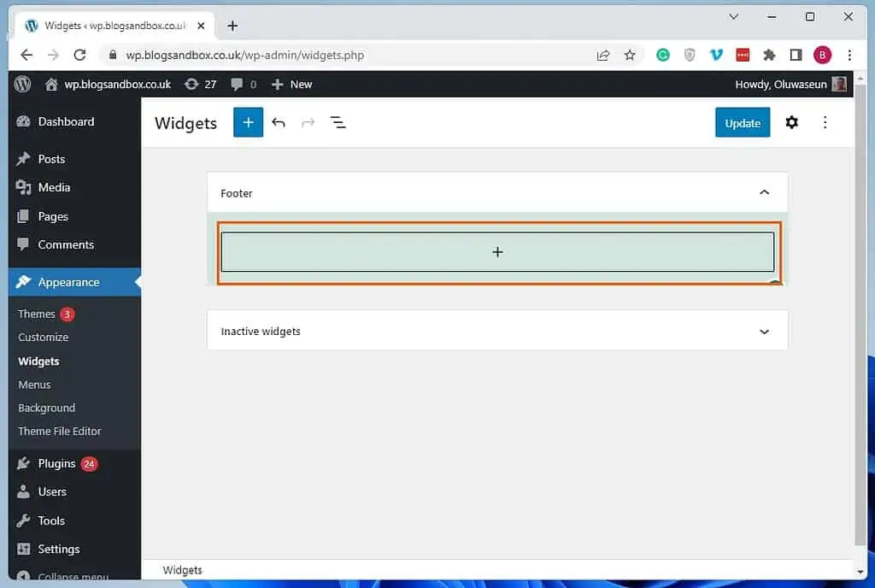Select the Widgets browser tab
The width and height of the screenshot is (875, 588).
pyautogui.click(x=111, y=25)
